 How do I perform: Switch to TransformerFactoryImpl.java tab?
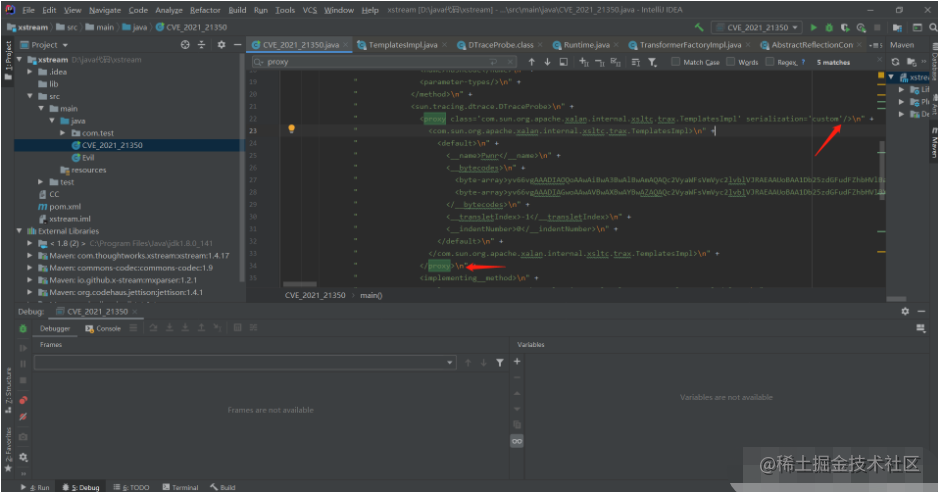point(690,45)
